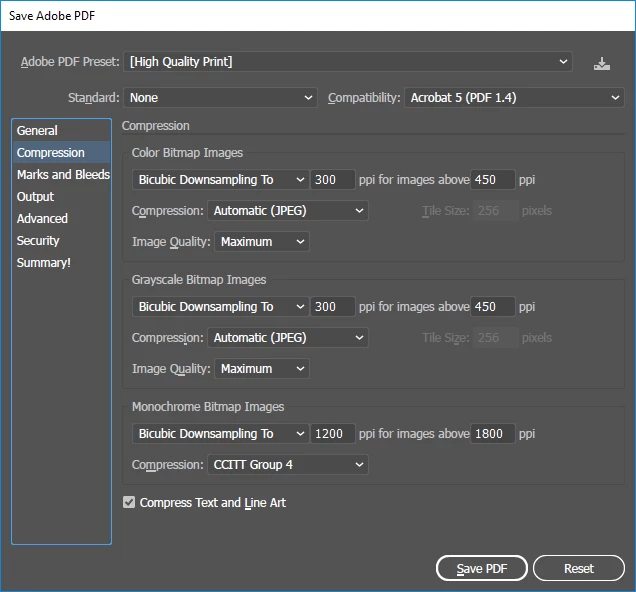This screenshot has width=636, height=592.
Task: View the Summary! section
Action: tap(61, 263)
